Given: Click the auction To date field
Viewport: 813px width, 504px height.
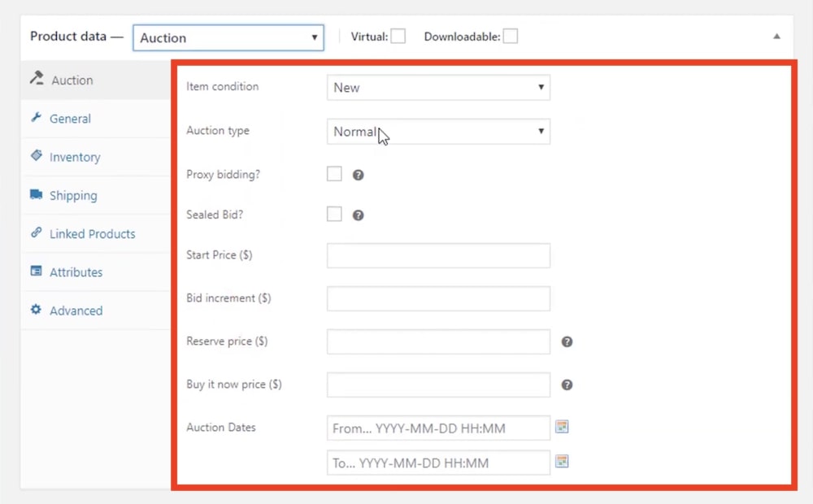Looking at the screenshot, I should tap(438, 463).
